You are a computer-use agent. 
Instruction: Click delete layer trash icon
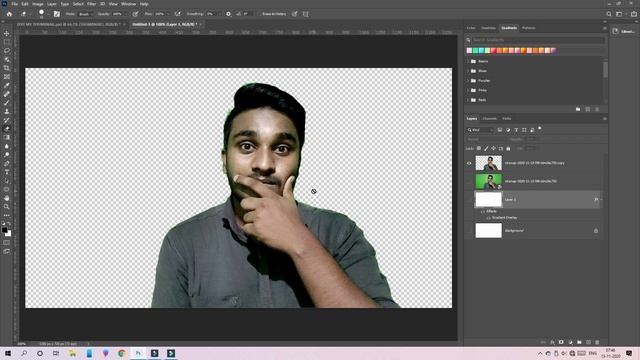coord(597,342)
